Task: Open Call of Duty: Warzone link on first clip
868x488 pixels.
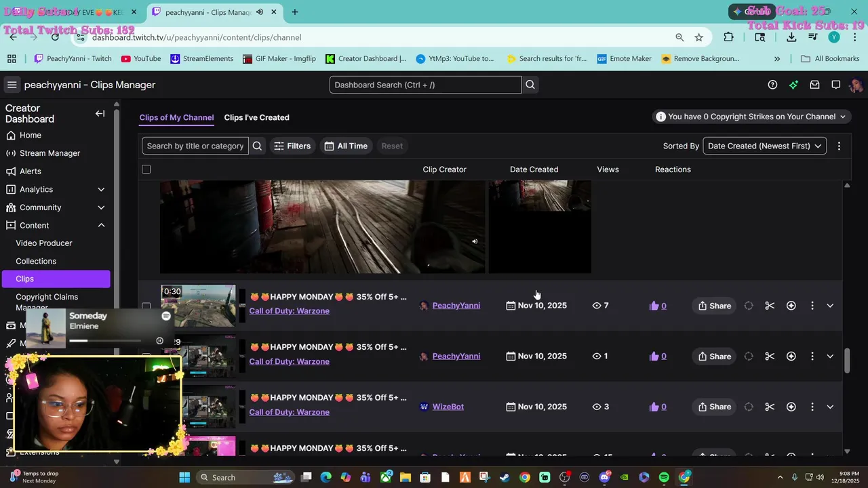Action: pos(289,311)
